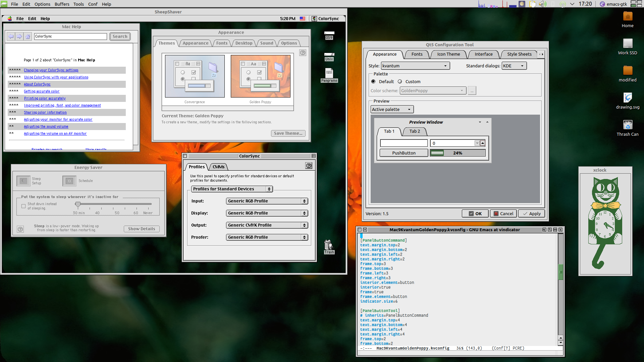Open the modified folder icon

pos(628,74)
